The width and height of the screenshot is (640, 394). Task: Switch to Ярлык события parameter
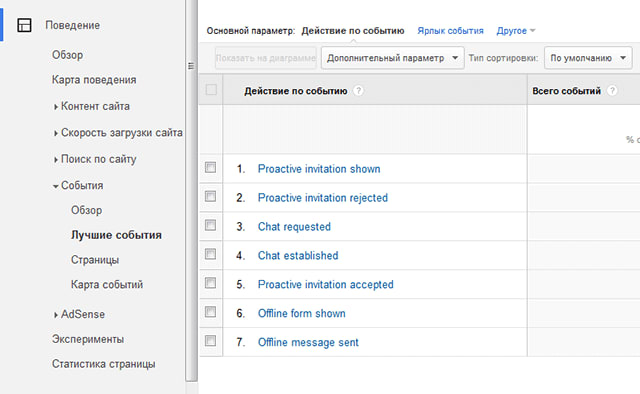tap(450, 31)
